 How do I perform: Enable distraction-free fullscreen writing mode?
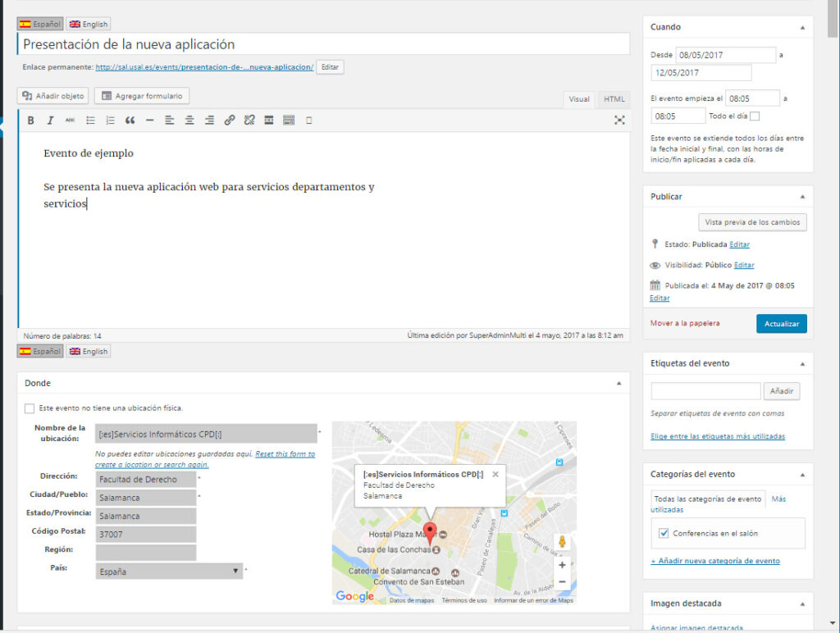[619, 121]
